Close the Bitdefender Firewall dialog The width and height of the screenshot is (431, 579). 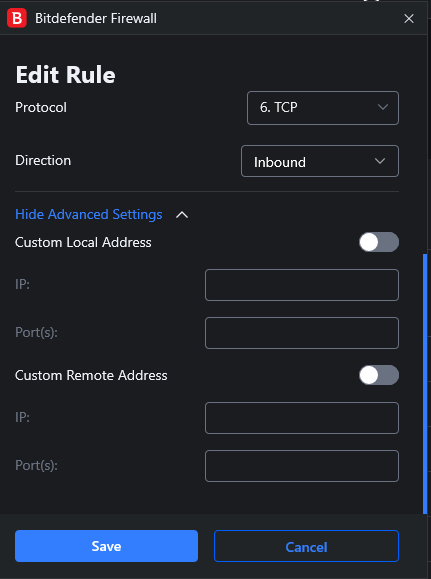coord(409,18)
